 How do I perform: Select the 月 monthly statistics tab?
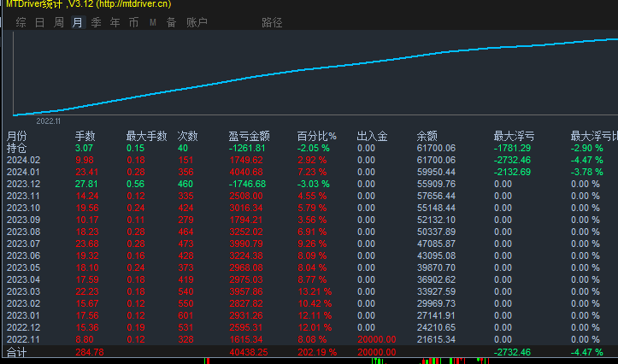(78, 22)
